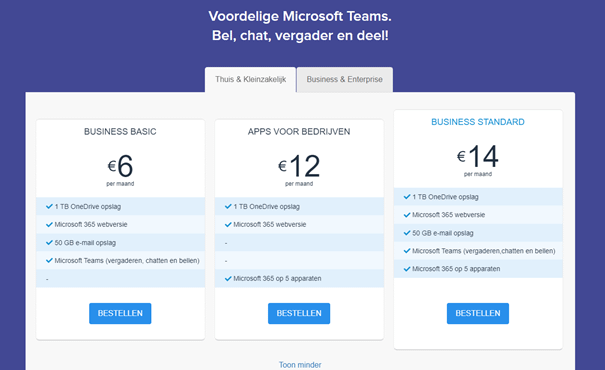Click '1 TB OneDrive opslag' text in Business Standard
This screenshot has height=370, width=605.
pos(445,197)
